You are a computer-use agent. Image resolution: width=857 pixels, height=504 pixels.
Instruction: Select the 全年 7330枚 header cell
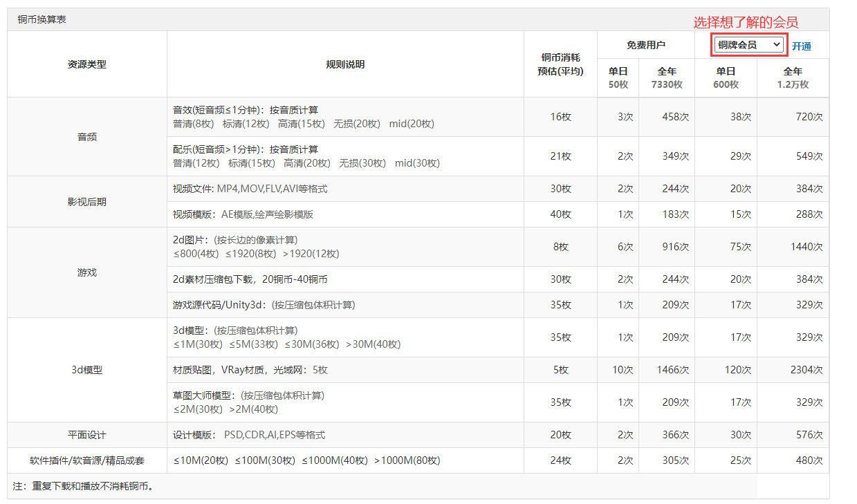[667, 77]
